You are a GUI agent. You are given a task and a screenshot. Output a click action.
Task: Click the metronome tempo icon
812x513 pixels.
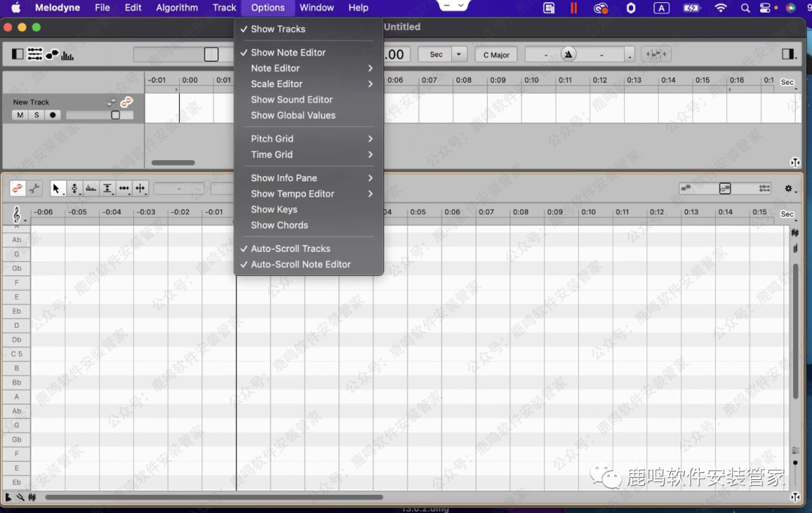(x=569, y=54)
